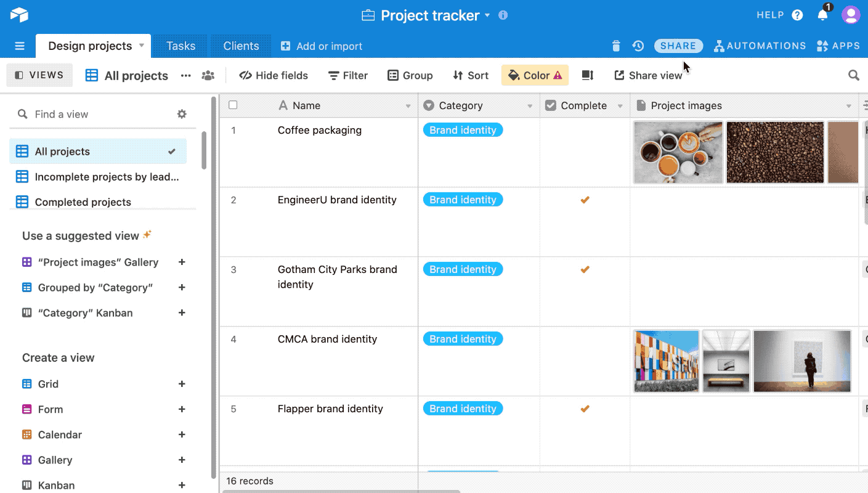This screenshot has width=868, height=493.
Task: Click the notifications bell showing one alert
Action: 822,14
